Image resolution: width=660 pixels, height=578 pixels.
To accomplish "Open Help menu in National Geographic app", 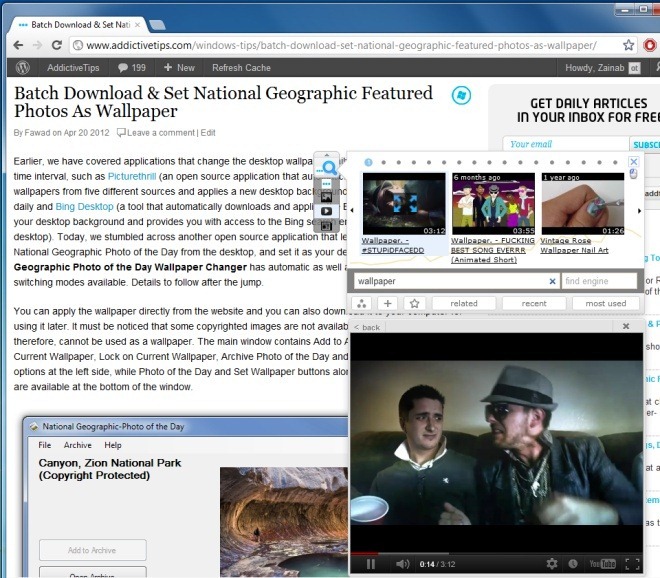I will coord(113,445).
